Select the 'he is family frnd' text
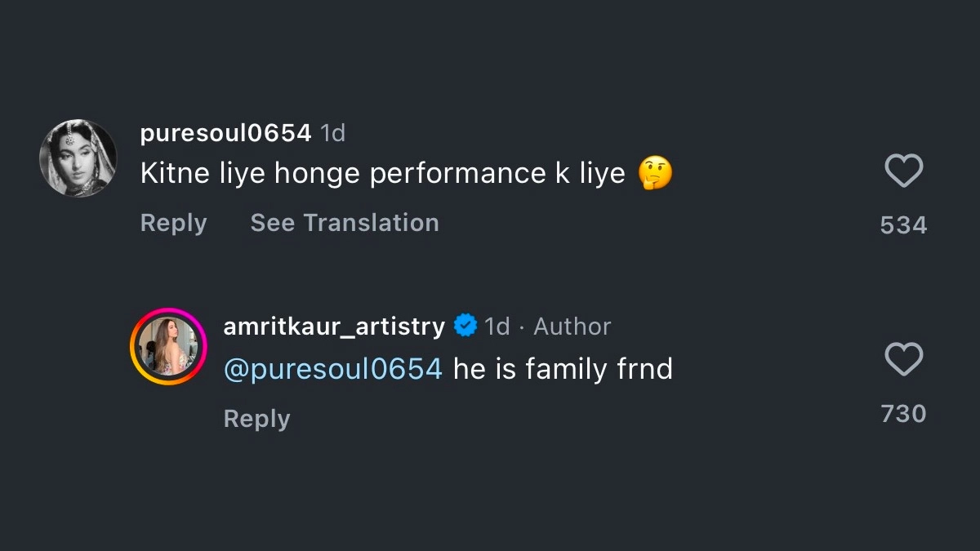 click(x=563, y=369)
